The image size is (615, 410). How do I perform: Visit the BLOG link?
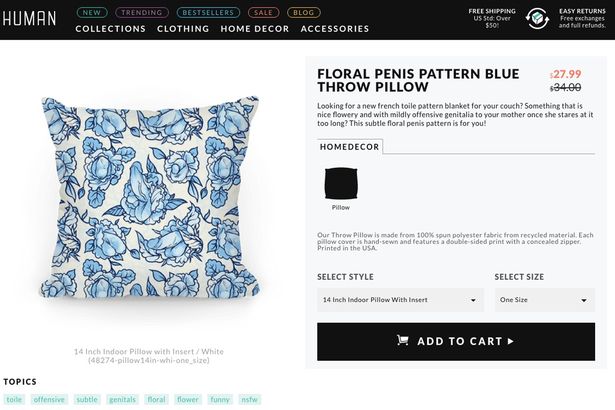[303, 12]
